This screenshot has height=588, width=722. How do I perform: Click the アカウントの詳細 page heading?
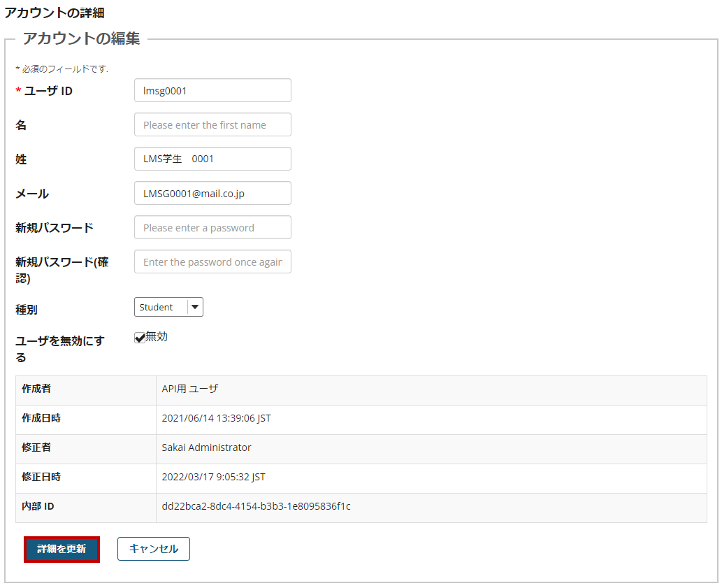point(55,13)
